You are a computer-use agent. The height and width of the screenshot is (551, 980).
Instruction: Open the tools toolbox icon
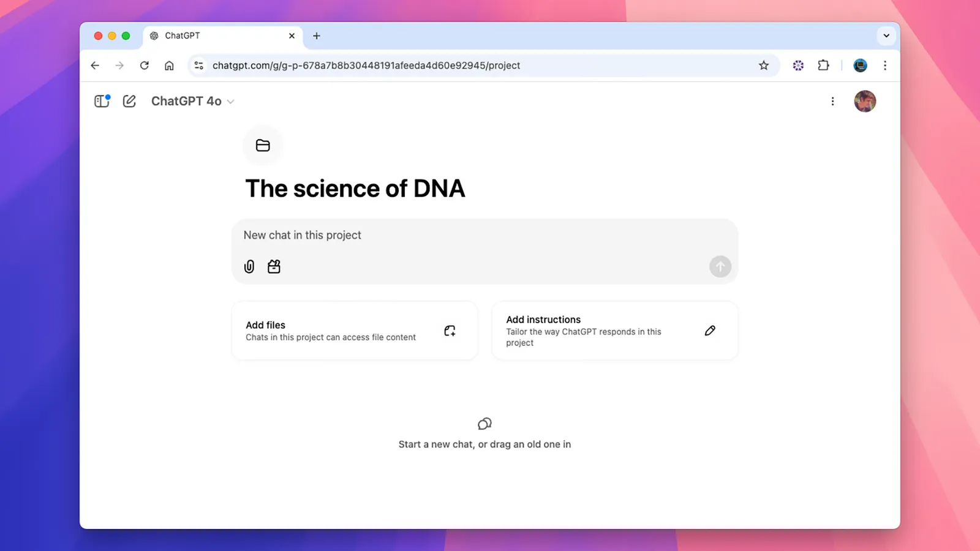[x=274, y=266]
